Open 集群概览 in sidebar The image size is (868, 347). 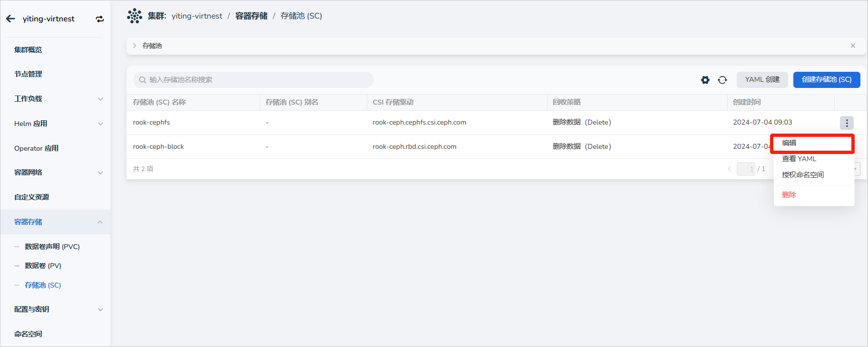point(28,49)
